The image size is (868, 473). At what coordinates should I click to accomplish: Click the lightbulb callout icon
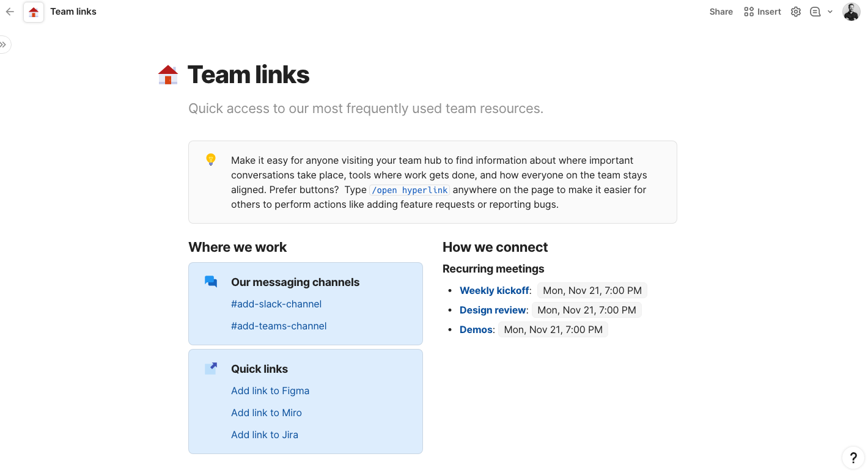pyautogui.click(x=211, y=160)
